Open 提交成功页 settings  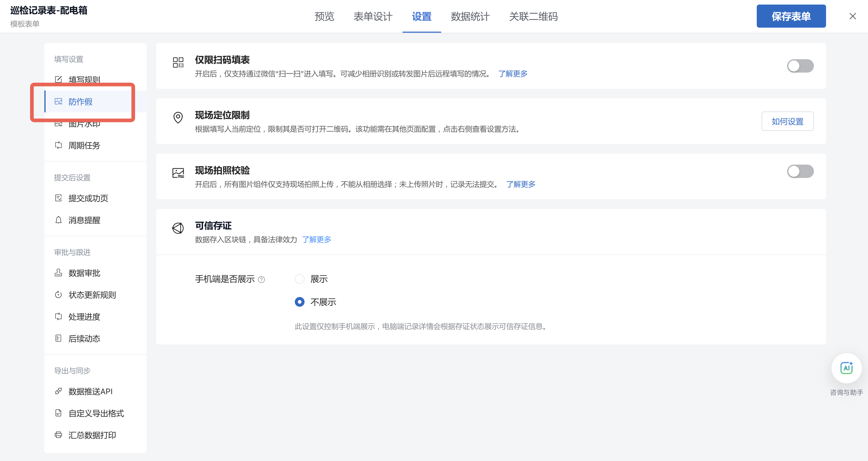tap(95, 198)
